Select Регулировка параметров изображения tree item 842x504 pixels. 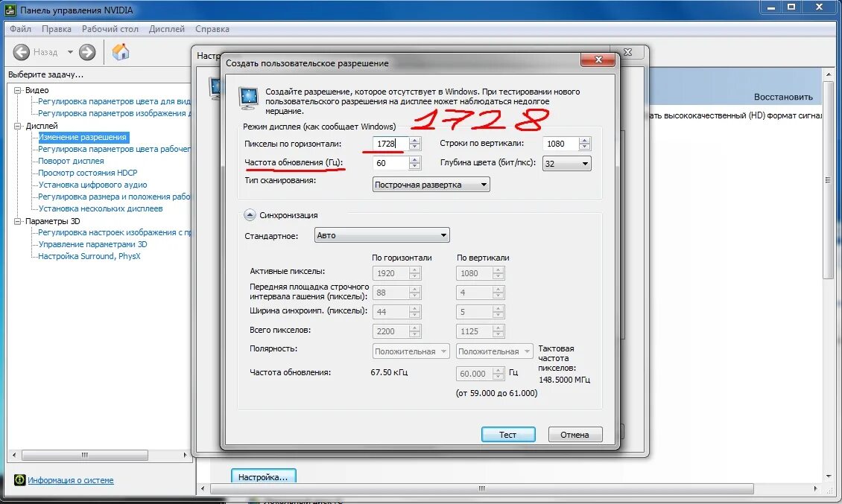[x=115, y=113]
